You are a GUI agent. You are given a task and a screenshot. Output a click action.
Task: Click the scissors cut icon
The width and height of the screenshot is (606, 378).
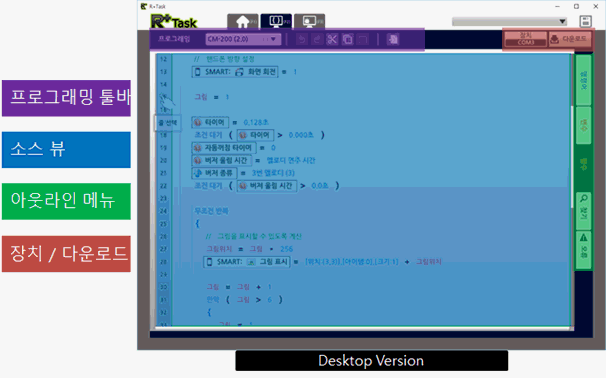click(x=332, y=39)
